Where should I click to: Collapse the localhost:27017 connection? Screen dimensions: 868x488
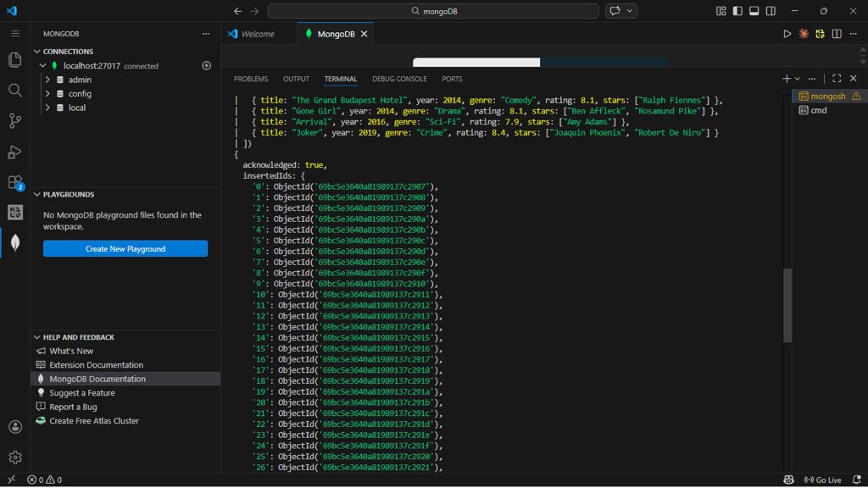click(42, 66)
